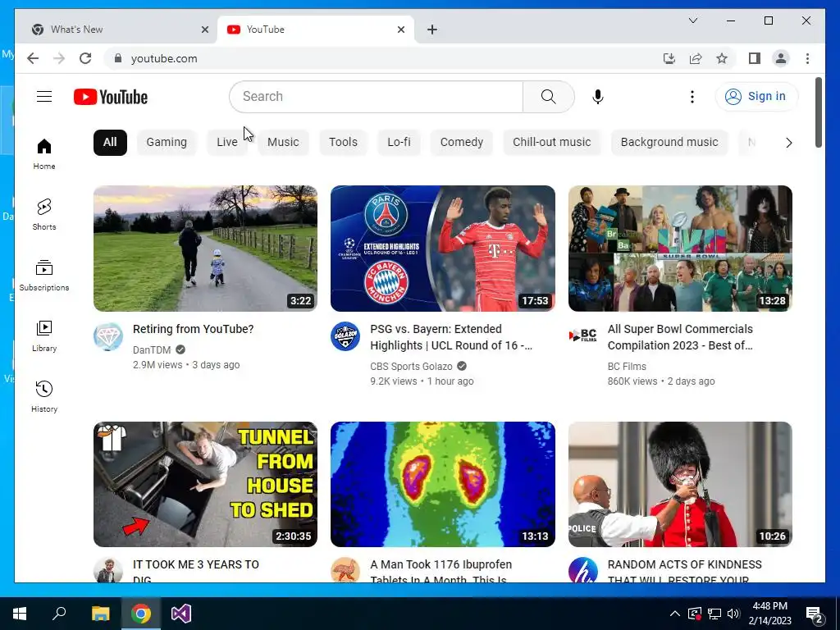Image resolution: width=840 pixels, height=630 pixels.
Task: Click install app icon in address bar
Action: [669, 58]
